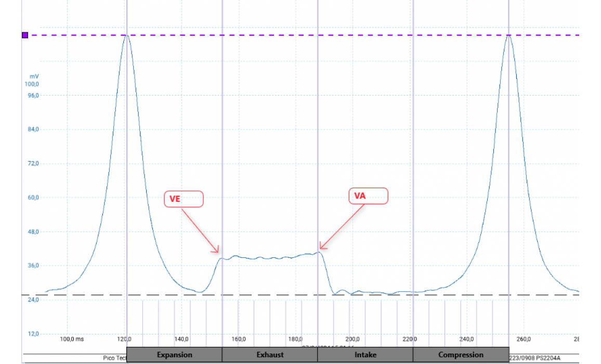This screenshot has width=601, height=364.
Task: Click the second waveform peak near 255 ms
Action: tap(508, 35)
